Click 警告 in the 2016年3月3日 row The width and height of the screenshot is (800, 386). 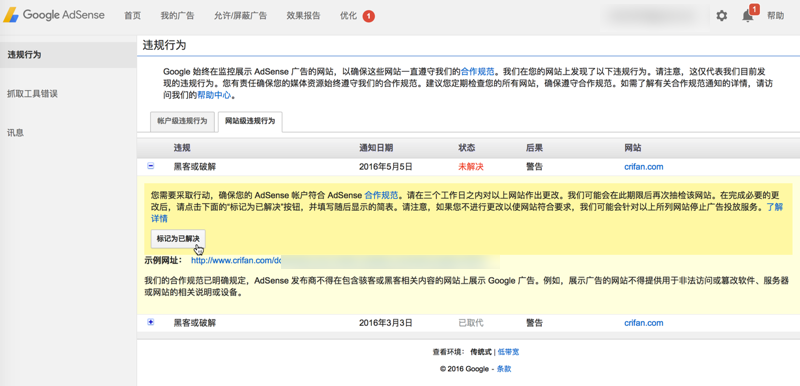[x=534, y=323]
